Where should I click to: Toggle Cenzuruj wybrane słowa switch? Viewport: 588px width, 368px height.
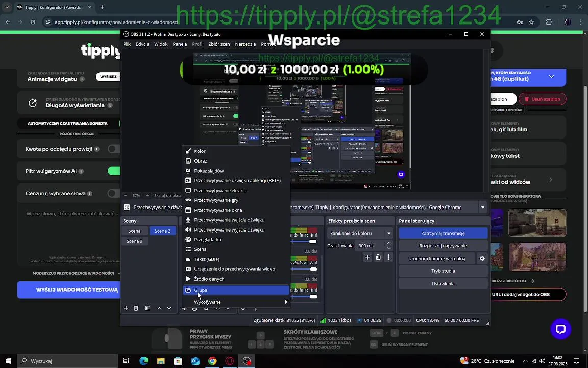(x=114, y=193)
